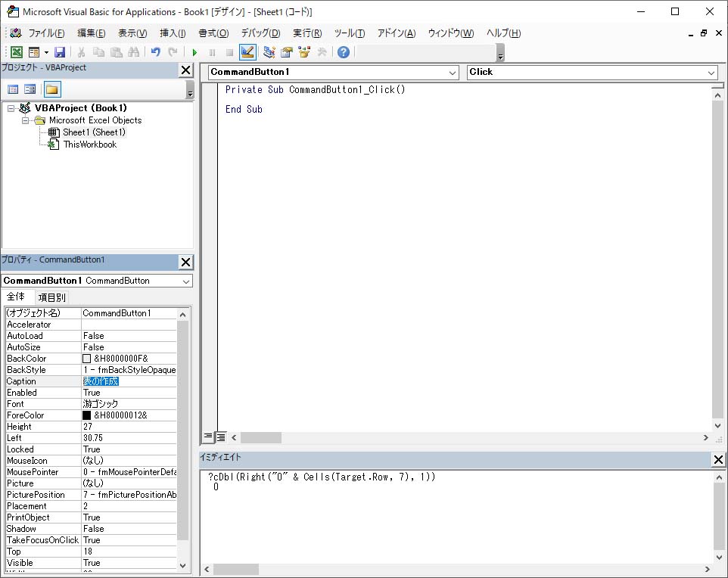
Task: Open the Object Browser toolbar icon
Action: tap(304, 52)
